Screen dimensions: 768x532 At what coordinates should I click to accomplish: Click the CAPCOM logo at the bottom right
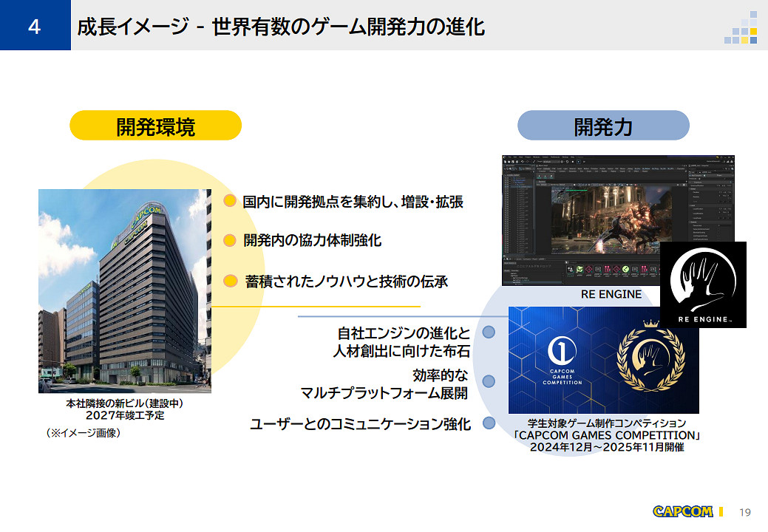682,511
